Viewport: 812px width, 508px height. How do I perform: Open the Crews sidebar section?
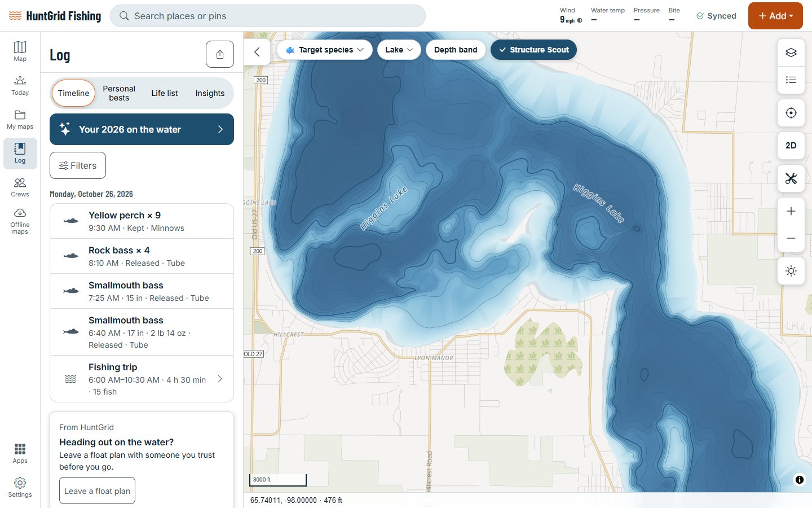(20, 187)
